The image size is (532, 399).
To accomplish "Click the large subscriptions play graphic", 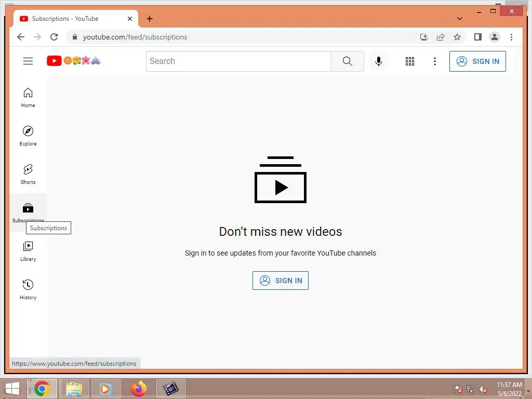I will click(280, 179).
